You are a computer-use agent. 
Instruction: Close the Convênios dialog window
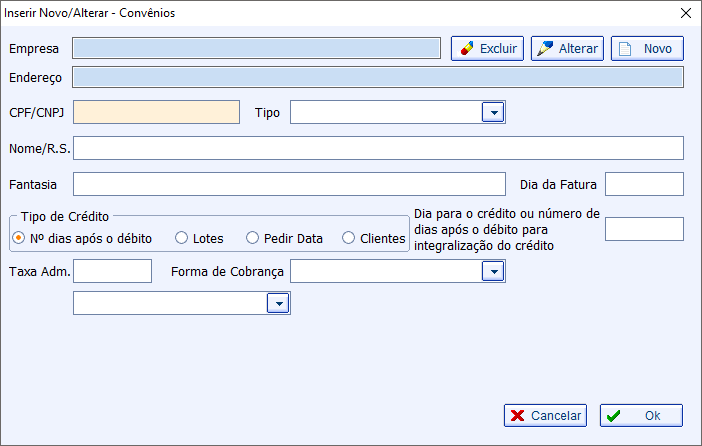click(685, 13)
